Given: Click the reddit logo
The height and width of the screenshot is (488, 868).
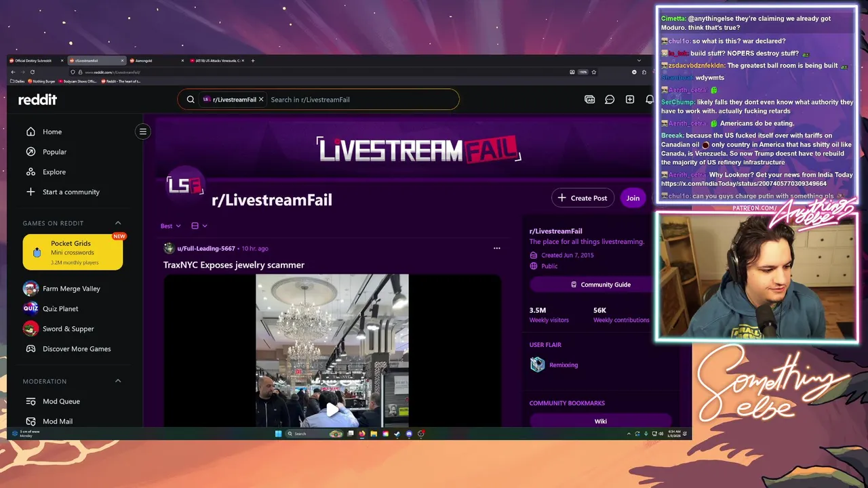Looking at the screenshot, I should coord(37,100).
